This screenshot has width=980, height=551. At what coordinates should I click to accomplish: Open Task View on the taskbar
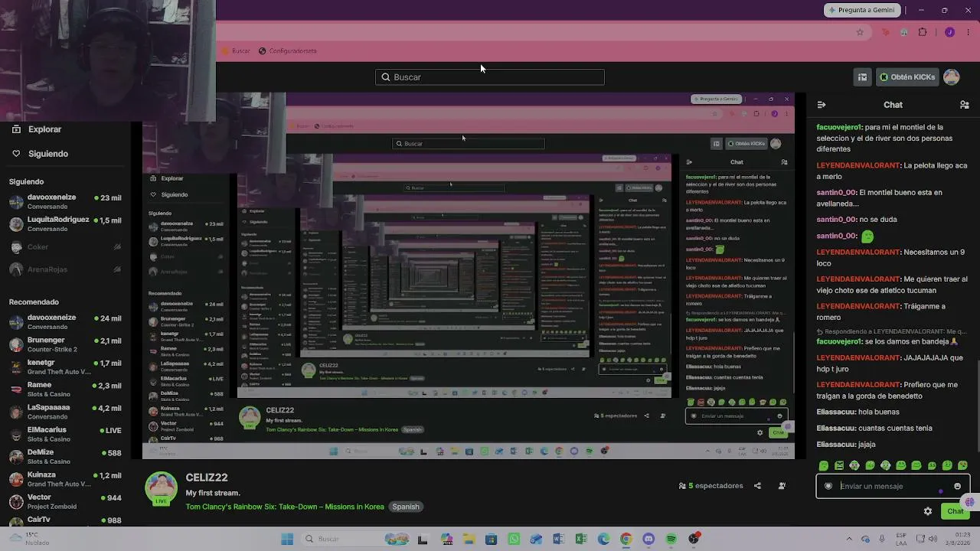click(423, 539)
